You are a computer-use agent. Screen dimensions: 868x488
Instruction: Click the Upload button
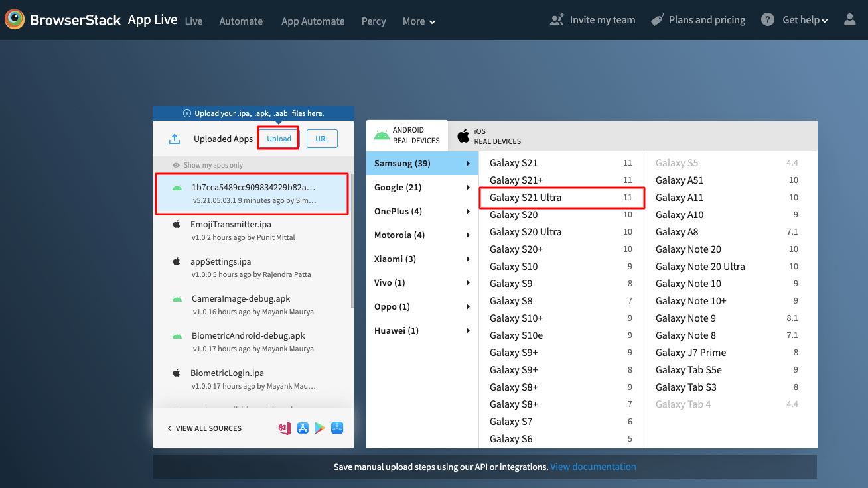[278, 138]
